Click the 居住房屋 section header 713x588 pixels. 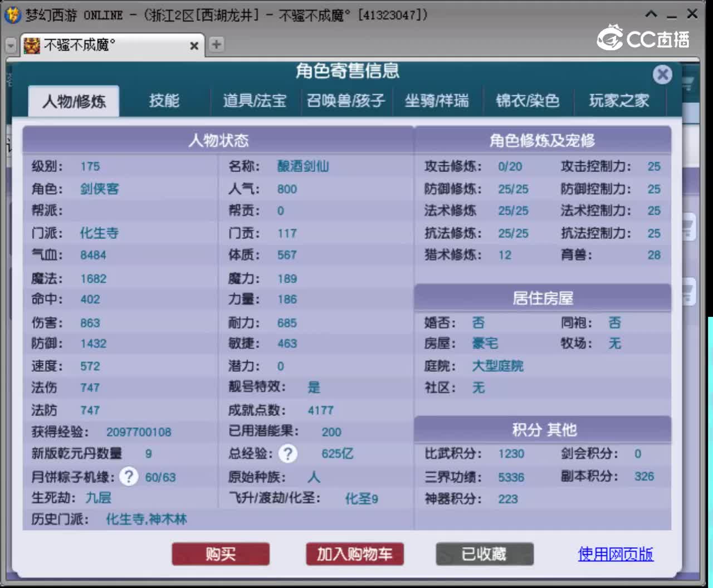pyautogui.click(x=543, y=298)
